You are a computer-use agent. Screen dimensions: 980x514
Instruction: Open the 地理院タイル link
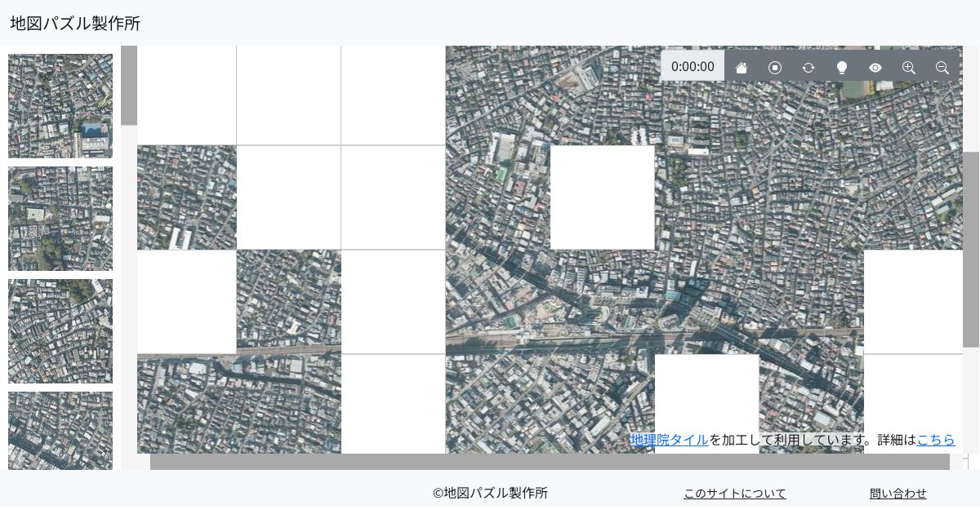click(x=670, y=440)
